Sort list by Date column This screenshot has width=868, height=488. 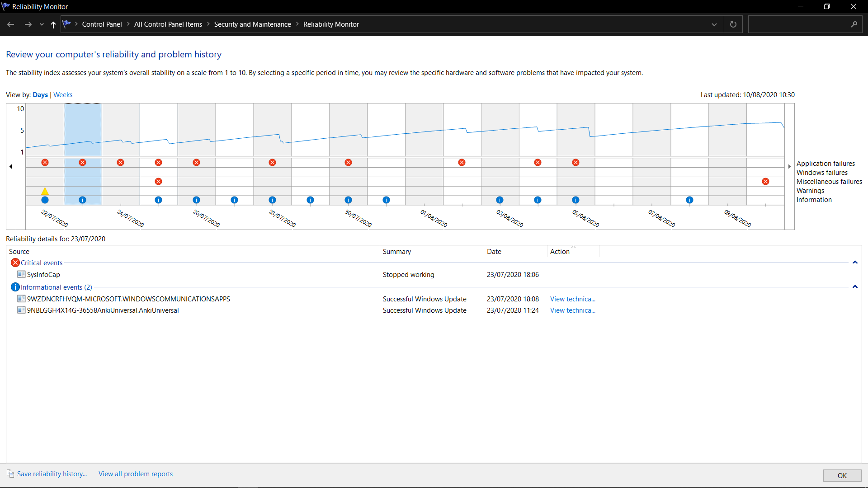pyautogui.click(x=515, y=252)
